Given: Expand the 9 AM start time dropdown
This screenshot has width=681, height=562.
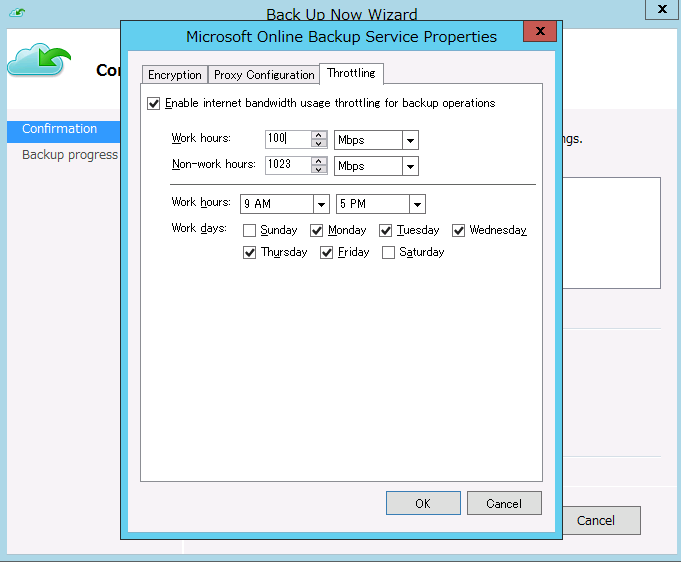Looking at the screenshot, I should click(x=321, y=204).
